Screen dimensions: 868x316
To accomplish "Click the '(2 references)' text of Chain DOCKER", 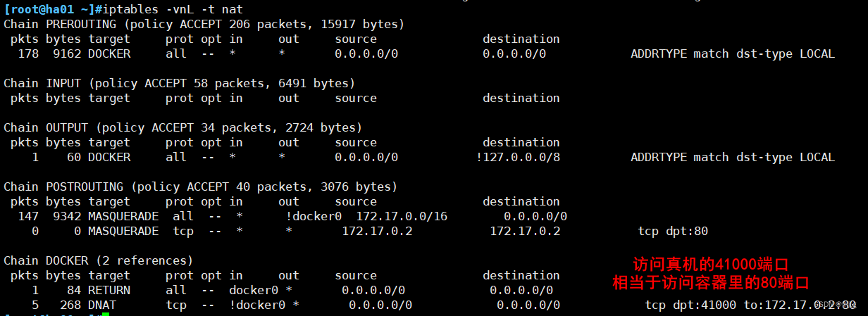I will 144,261.
